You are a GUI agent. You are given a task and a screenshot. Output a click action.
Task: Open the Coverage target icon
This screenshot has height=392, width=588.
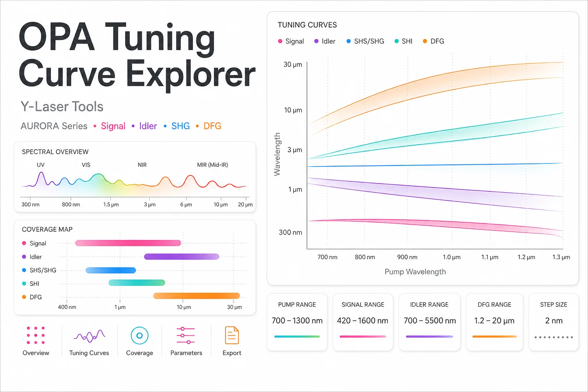point(139,336)
